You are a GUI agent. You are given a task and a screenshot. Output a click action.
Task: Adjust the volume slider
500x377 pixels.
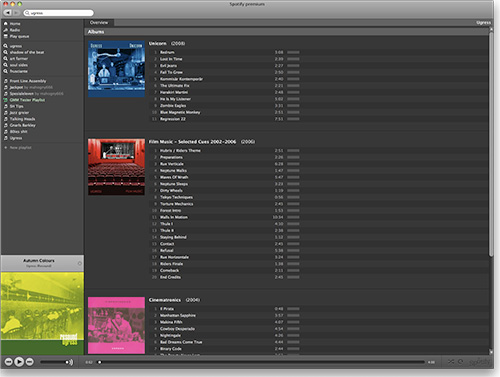click(55, 362)
